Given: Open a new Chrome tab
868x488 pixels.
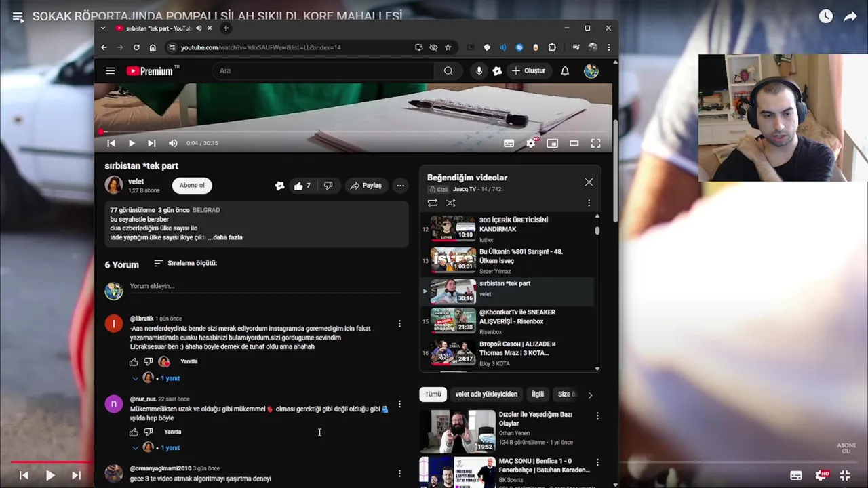Looking at the screenshot, I should [x=226, y=28].
